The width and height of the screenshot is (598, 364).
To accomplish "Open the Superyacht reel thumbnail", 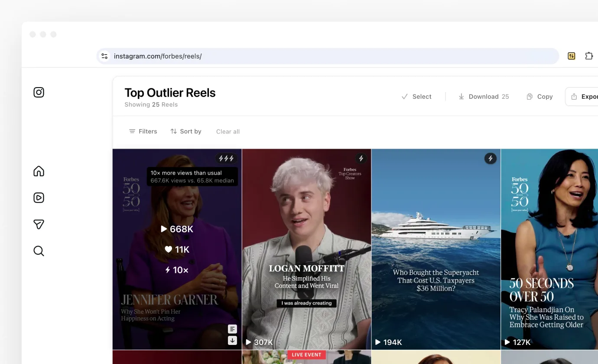I will pos(436,249).
